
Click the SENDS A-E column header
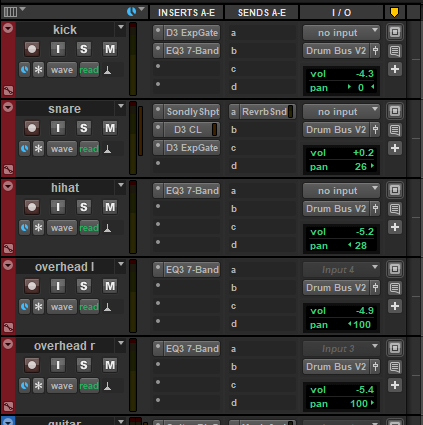point(262,13)
